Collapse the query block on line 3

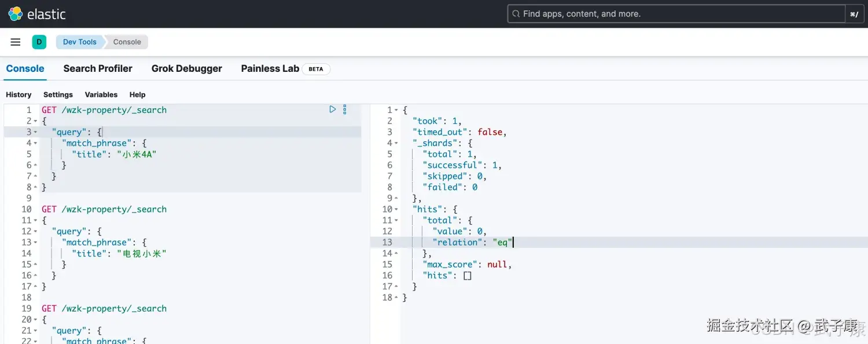pyautogui.click(x=35, y=131)
